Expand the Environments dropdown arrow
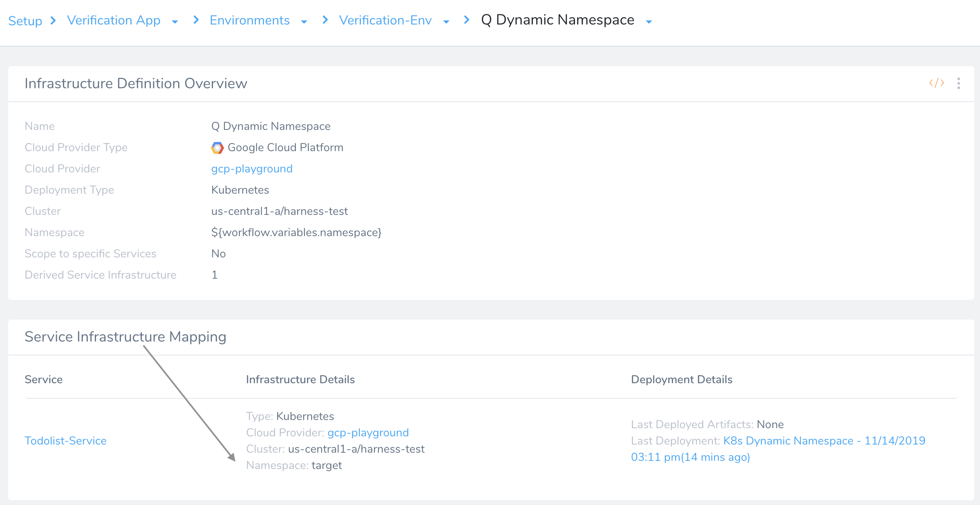Screen dimensions: 980x505 pos(304,22)
